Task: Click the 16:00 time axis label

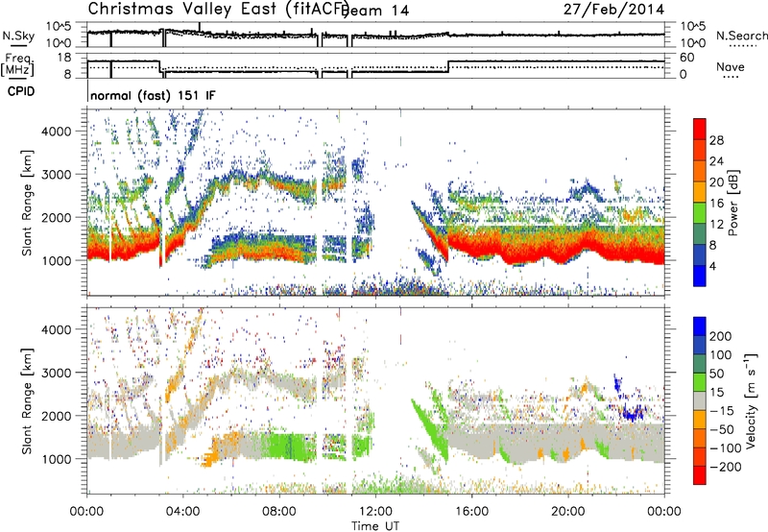Action: [x=471, y=511]
